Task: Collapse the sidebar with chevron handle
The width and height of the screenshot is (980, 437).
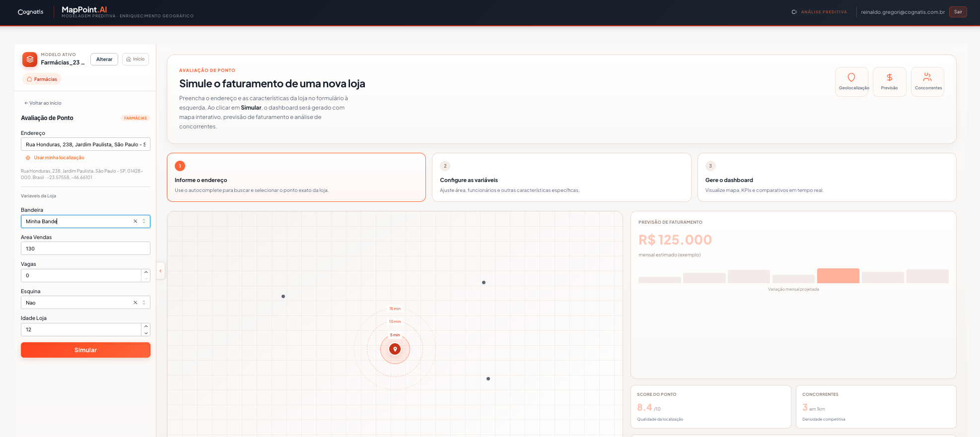Action: coord(160,271)
